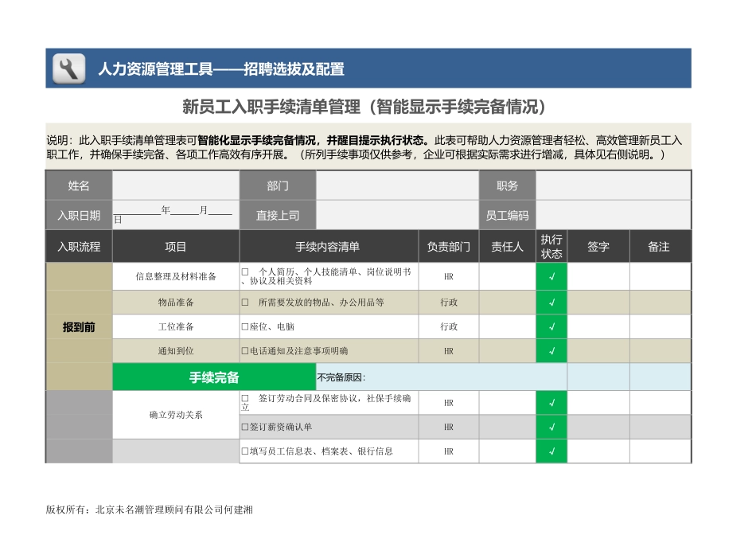Select the blank 部门 value cell

click(396, 185)
